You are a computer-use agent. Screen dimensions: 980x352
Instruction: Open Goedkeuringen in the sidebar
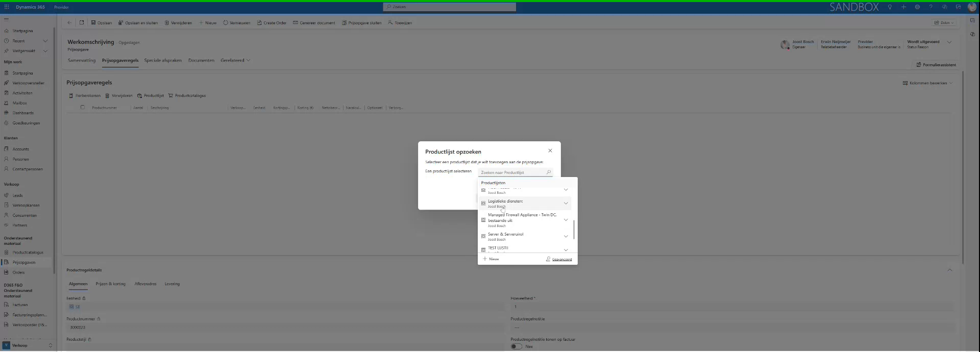pyautogui.click(x=26, y=123)
